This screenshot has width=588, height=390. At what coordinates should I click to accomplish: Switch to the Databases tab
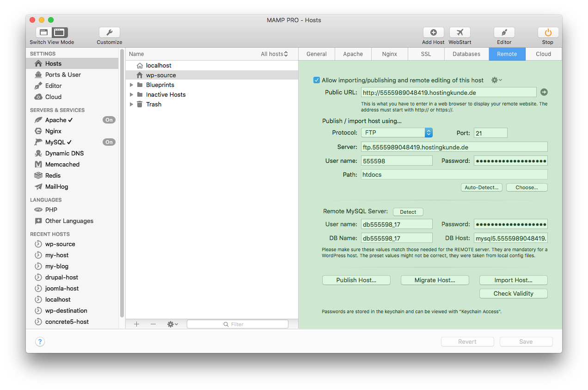coord(466,54)
